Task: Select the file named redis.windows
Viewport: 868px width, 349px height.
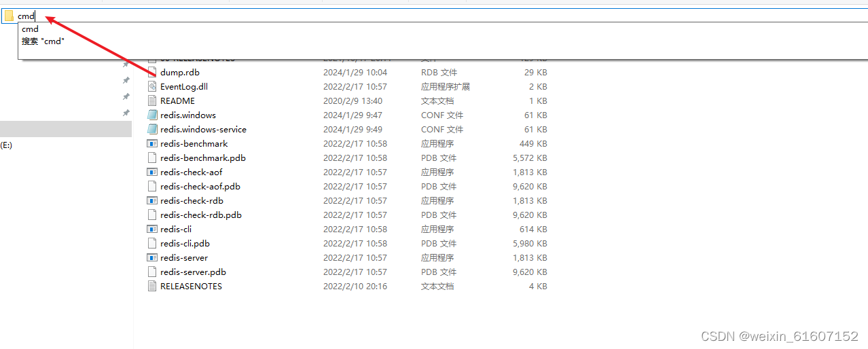Action: 188,115
